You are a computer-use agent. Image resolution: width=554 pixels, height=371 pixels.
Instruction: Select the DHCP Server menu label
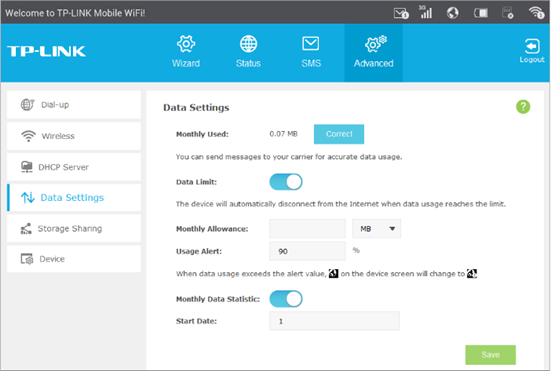tap(64, 167)
